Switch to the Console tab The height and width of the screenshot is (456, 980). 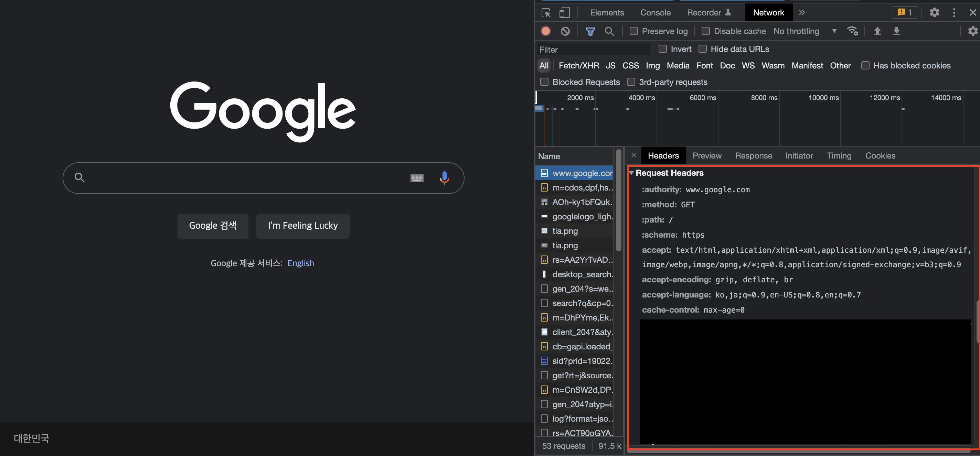pyautogui.click(x=655, y=12)
